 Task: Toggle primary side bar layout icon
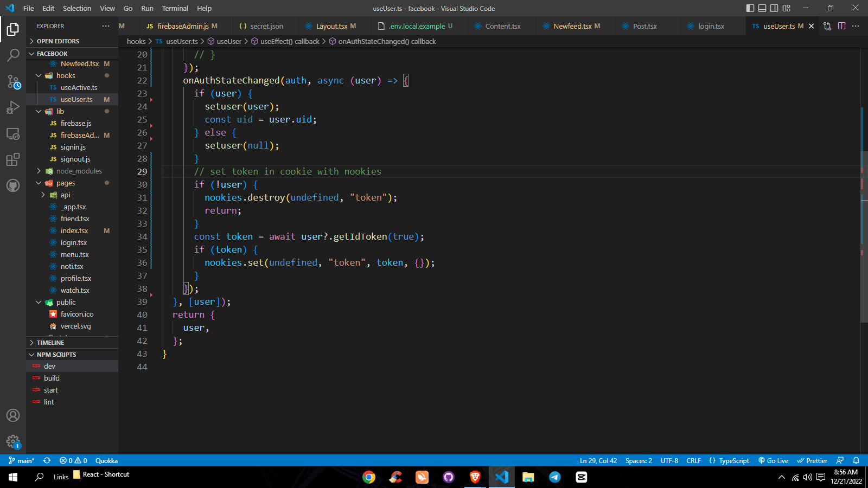click(750, 8)
